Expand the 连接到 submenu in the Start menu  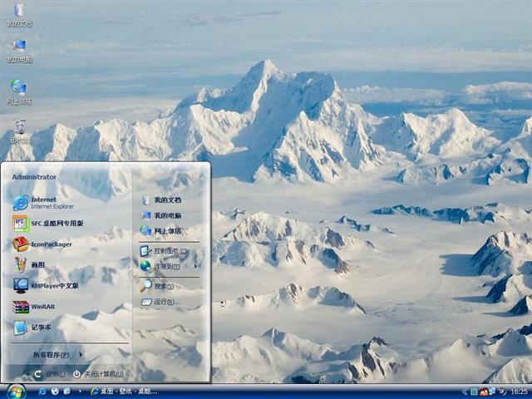tap(170, 267)
